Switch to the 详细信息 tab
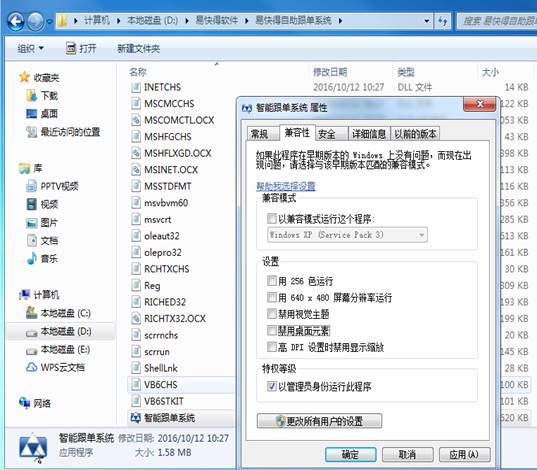 click(369, 134)
